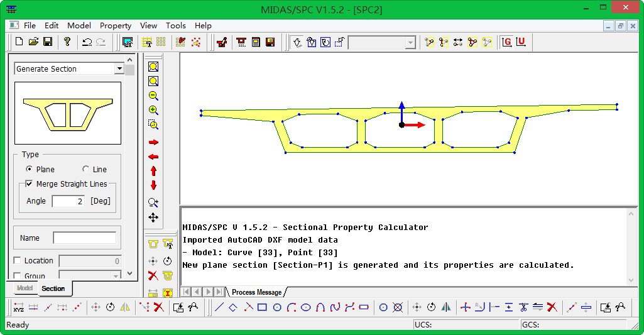Click the four-way move pan icon
This screenshot has width=644, height=335.
(153, 217)
